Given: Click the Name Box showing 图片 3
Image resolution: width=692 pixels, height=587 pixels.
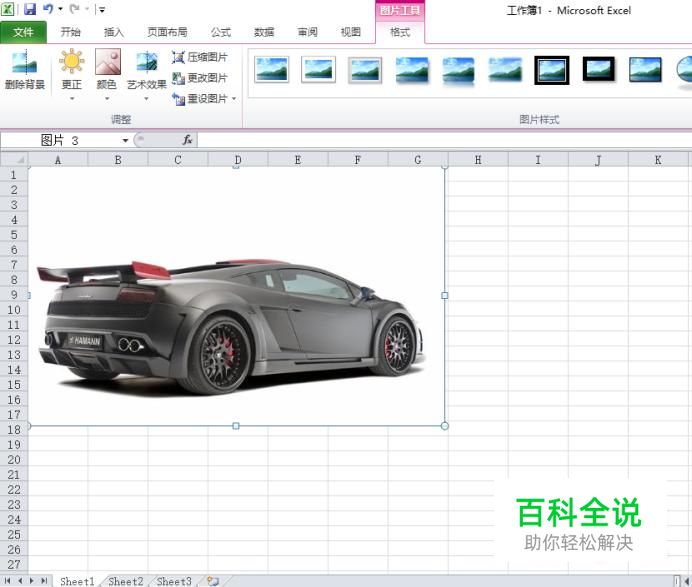Looking at the screenshot, I should pos(60,140).
